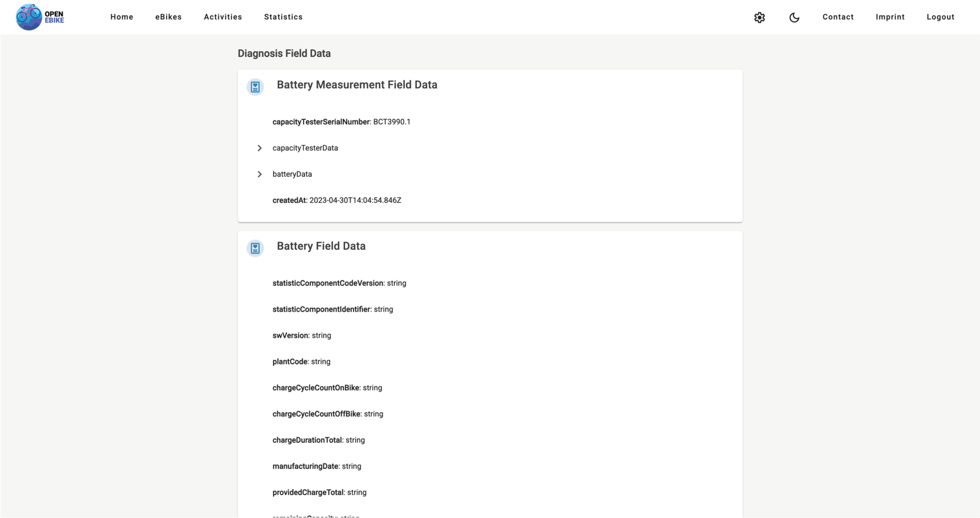Click the battery icon on Battery Field Data card
This screenshot has width=980, height=518.
[255, 248]
